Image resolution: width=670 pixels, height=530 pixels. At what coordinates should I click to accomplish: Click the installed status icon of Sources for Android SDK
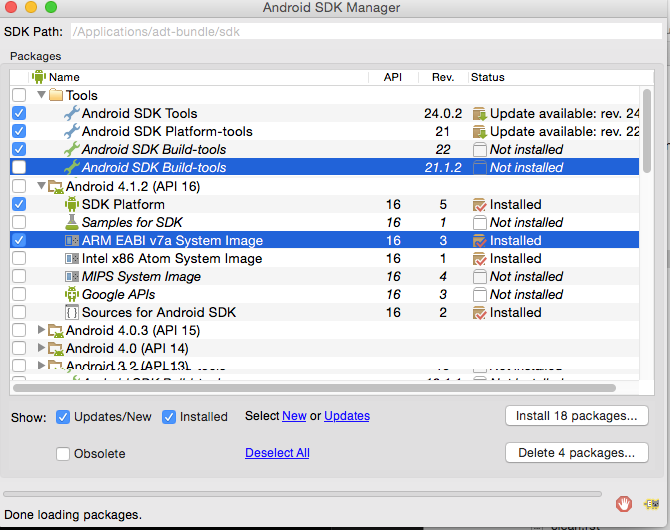(x=480, y=313)
